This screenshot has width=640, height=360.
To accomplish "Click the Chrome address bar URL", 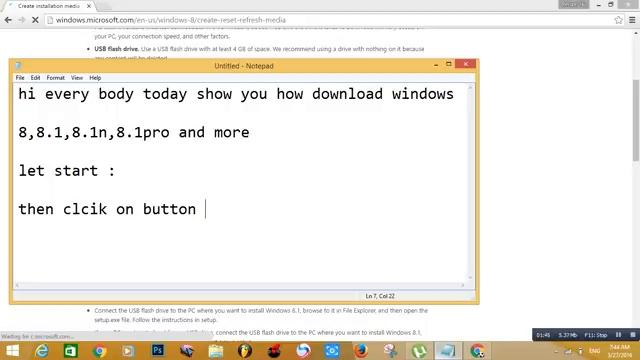I will pos(171,20).
